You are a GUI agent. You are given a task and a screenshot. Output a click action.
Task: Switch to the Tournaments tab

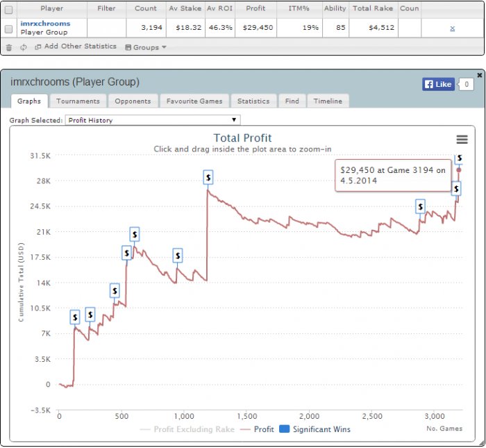tap(78, 101)
